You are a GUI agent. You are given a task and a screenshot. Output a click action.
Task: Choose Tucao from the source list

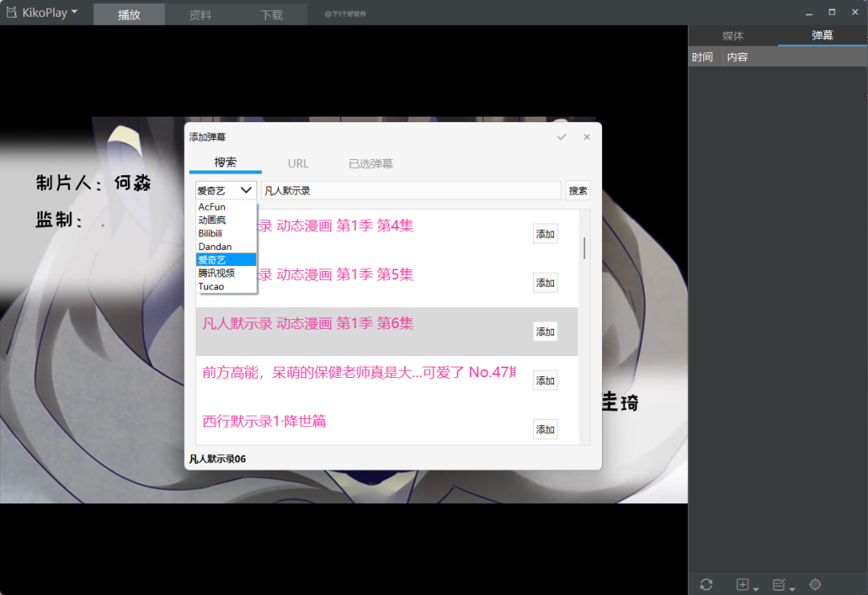[x=226, y=286]
